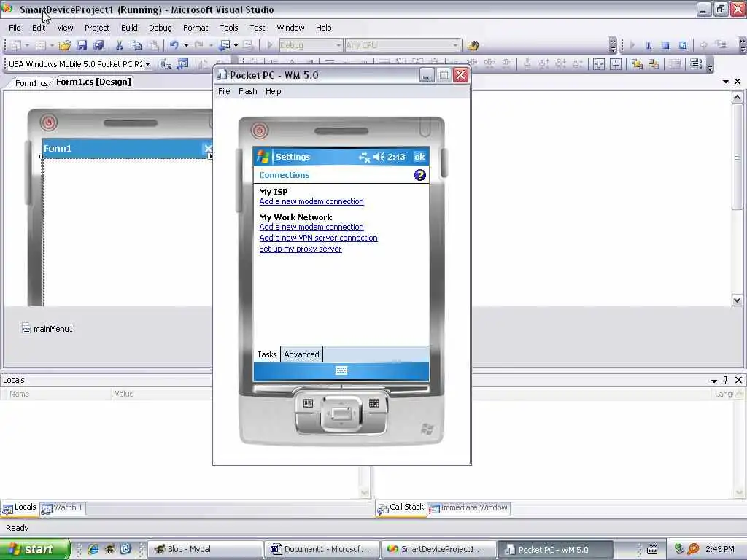Viewport: 747px width, 560px height.
Task: Open the File menu in Visual Studio
Action: [15, 28]
